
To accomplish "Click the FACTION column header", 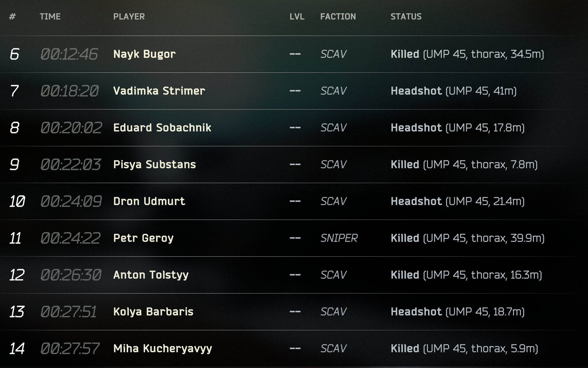I will pos(338,17).
